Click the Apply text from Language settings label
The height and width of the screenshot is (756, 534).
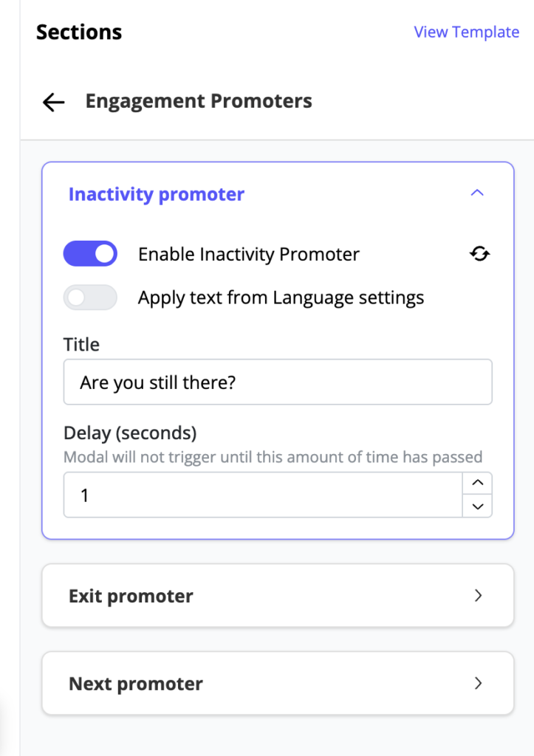click(x=281, y=298)
